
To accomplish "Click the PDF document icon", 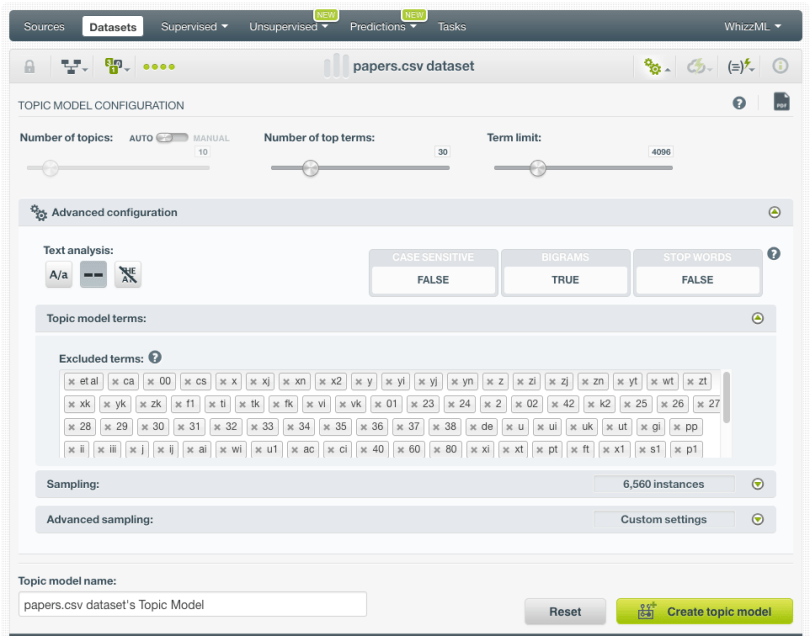I will (x=781, y=102).
